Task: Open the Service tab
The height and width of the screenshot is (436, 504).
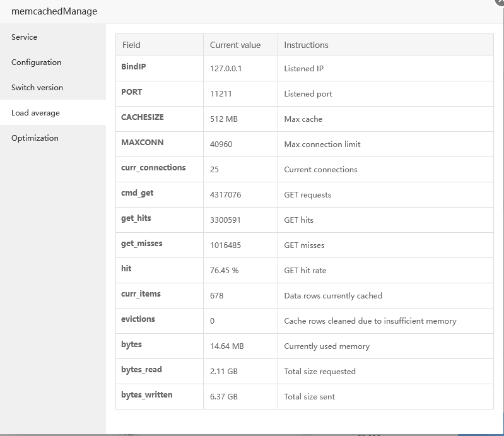Action: pos(25,37)
